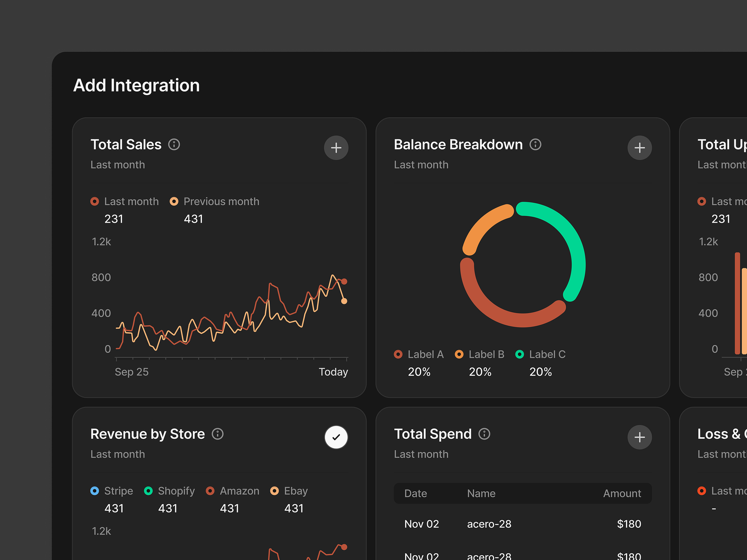Click the 'Last month' subtitle under Total Spend

[421, 454]
